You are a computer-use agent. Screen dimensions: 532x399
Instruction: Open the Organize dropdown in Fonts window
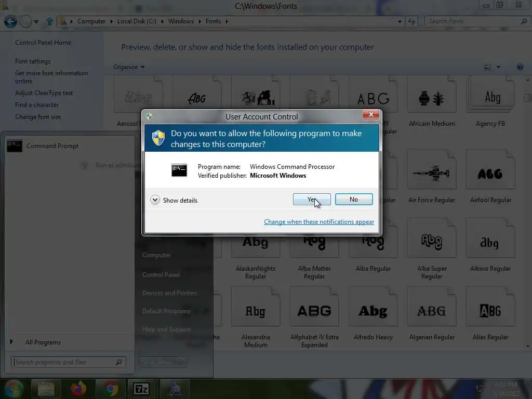pos(129,67)
